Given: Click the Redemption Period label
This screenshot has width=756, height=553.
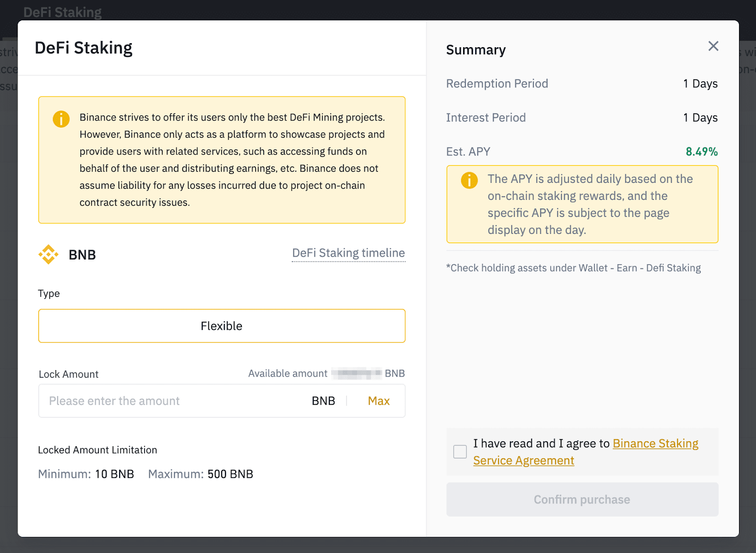Looking at the screenshot, I should tap(497, 84).
